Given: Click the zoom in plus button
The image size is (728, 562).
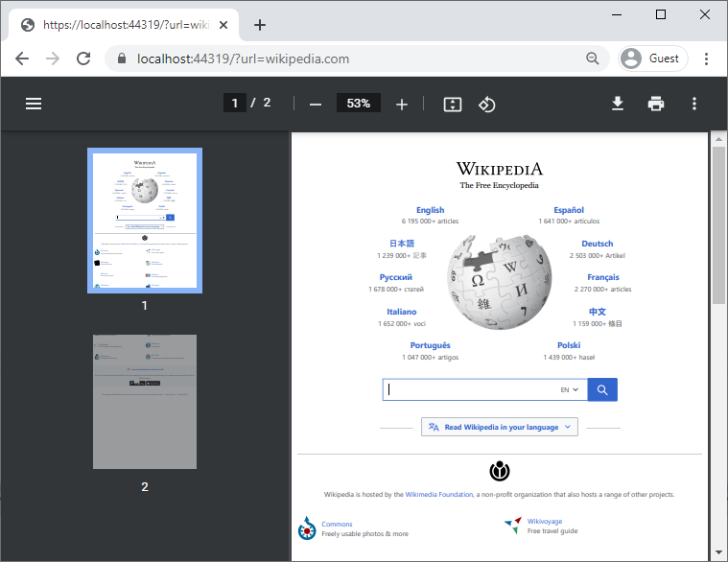Looking at the screenshot, I should click(x=402, y=104).
